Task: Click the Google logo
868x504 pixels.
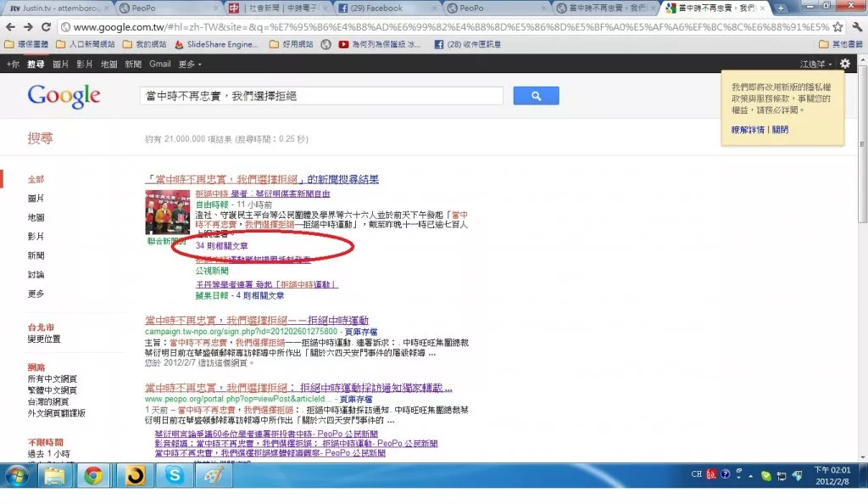Action: click(x=64, y=96)
